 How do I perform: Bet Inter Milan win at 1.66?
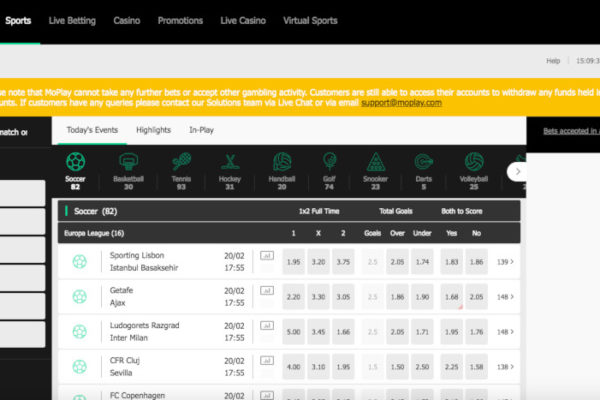[343, 332]
